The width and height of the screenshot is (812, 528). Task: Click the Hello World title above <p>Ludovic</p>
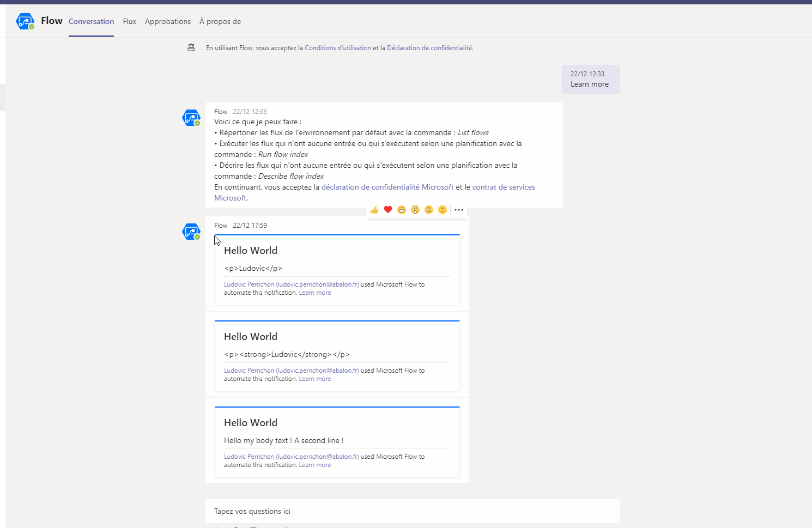tap(251, 251)
